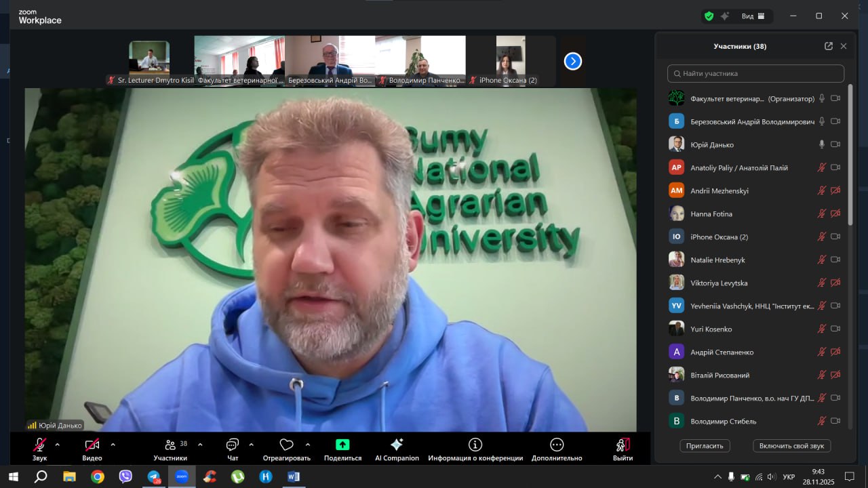868x488 pixels.
Task: Click the green Share screen icon
Action: (x=342, y=445)
